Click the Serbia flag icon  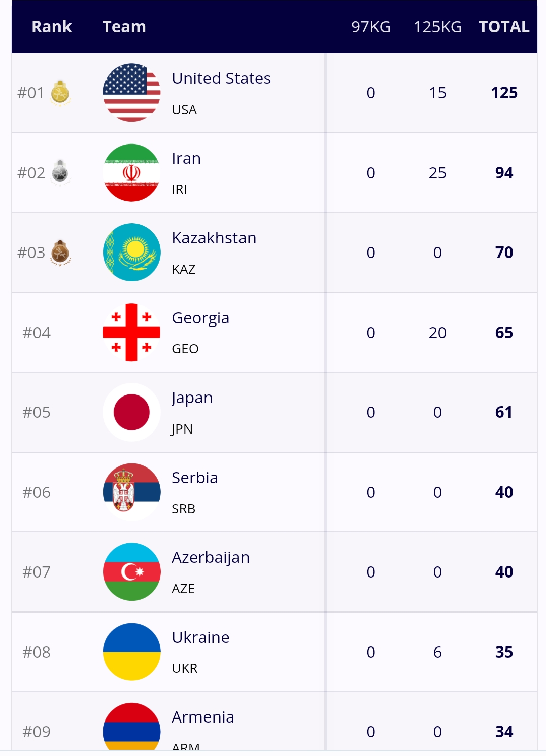(131, 492)
